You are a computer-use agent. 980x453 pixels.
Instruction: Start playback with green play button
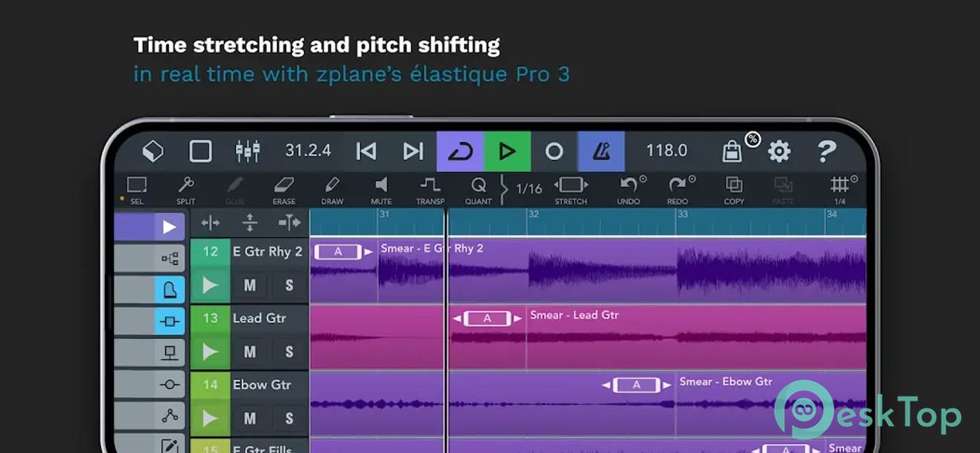pyautogui.click(x=507, y=151)
